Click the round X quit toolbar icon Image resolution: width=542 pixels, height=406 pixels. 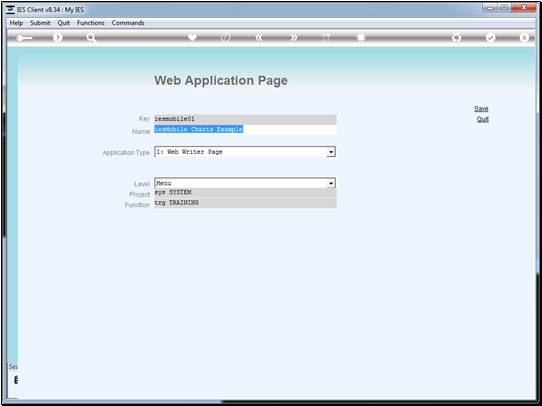click(524, 37)
